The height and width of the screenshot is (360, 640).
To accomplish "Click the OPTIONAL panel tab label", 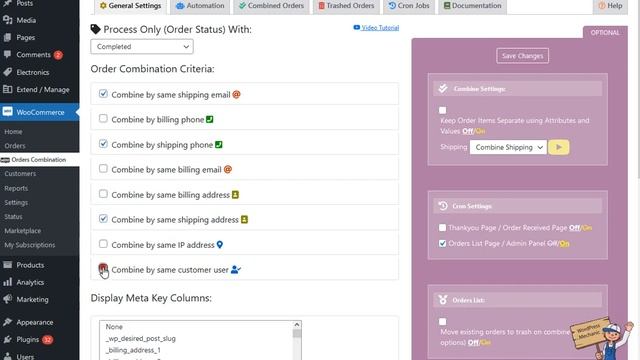I will [x=605, y=33].
